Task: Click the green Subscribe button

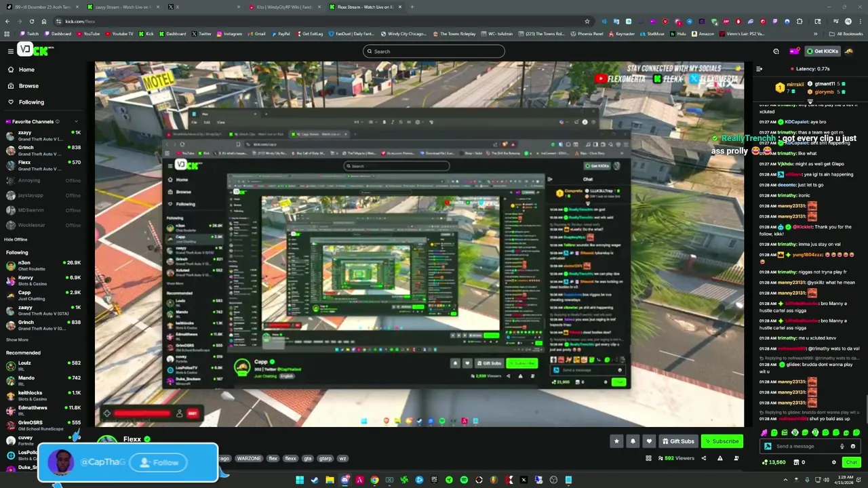Action: click(x=722, y=441)
